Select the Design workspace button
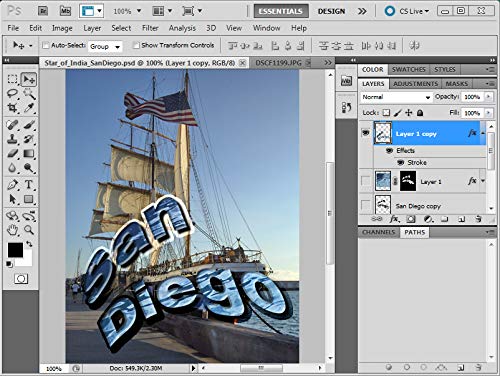The width and height of the screenshot is (500, 376). point(331,11)
